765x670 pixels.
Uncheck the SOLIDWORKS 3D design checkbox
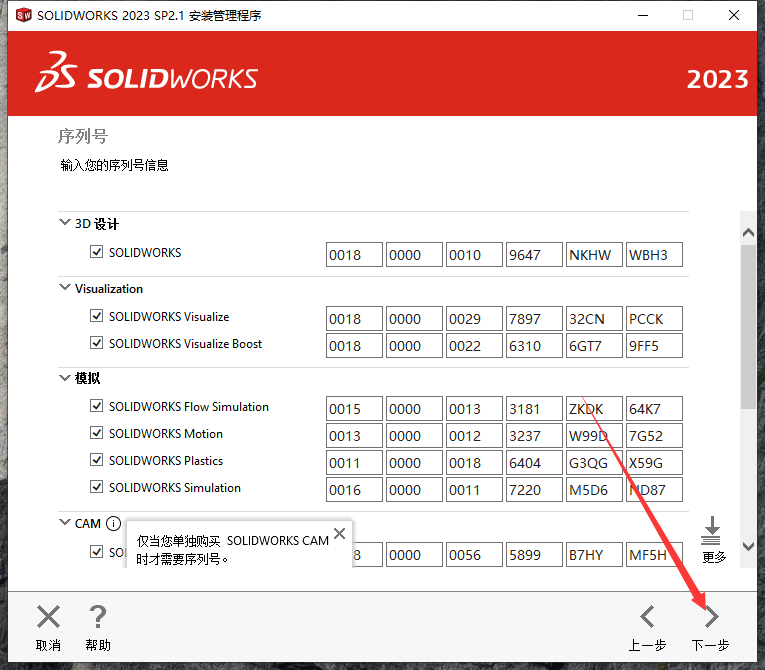coord(97,252)
